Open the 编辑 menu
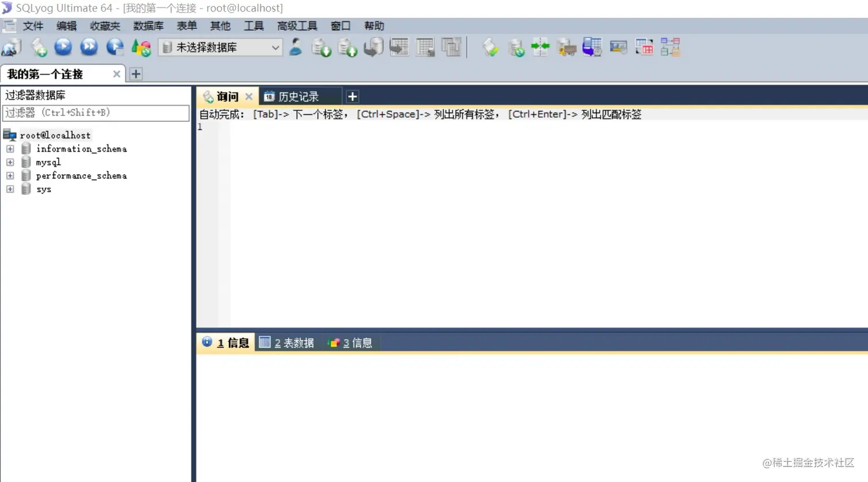The image size is (868, 482). (x=67, y=26)
